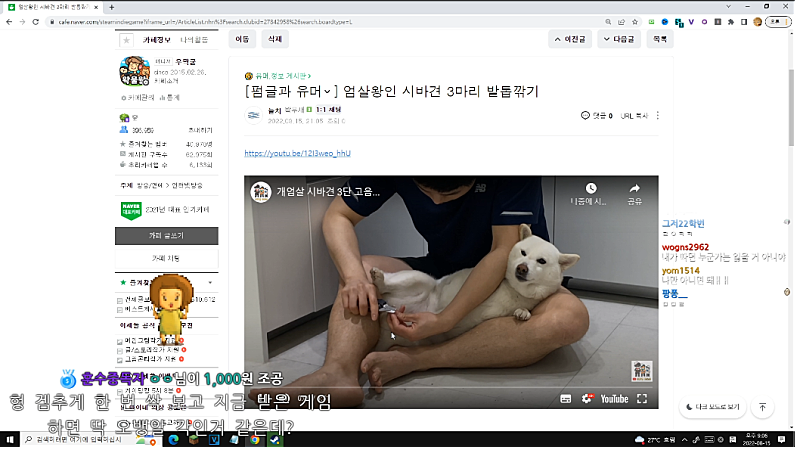The image size is (800, 450).
Task: Click the cafe profile image in sidebar
Action: (134, 70)
